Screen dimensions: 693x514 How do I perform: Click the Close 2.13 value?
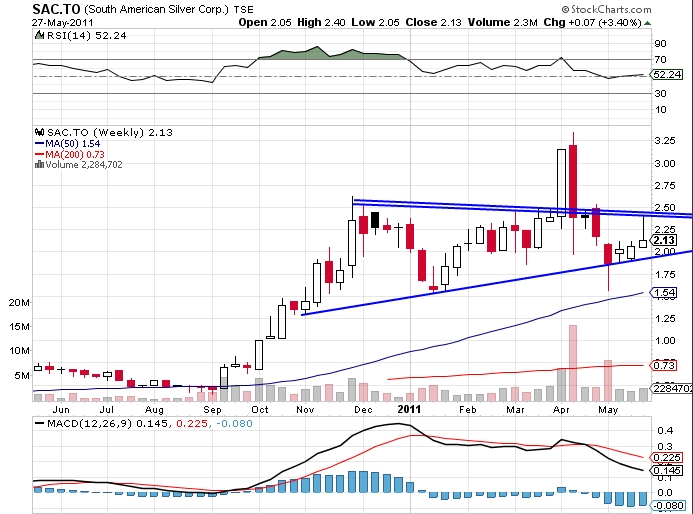tap(434, 23)
